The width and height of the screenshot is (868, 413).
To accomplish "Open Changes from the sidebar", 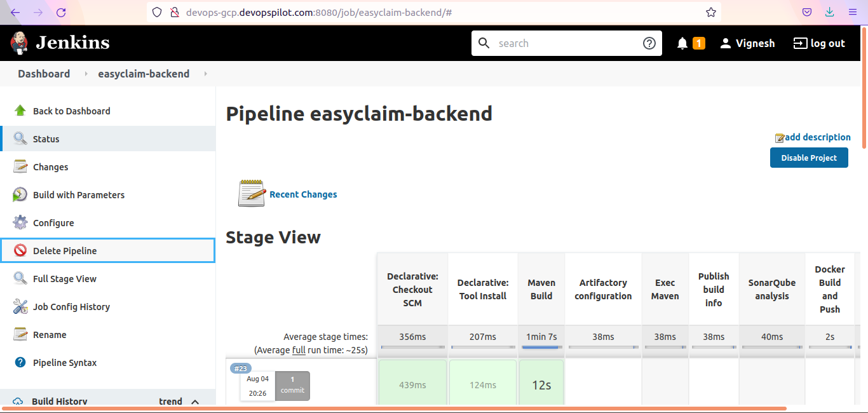I will pos(108,166).
